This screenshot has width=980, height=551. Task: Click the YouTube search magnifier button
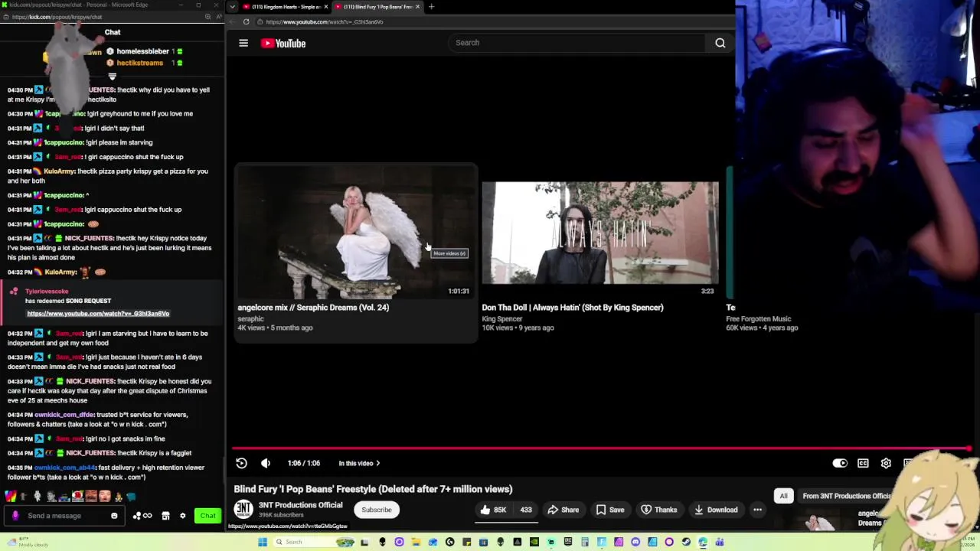[x=720, y=43]
